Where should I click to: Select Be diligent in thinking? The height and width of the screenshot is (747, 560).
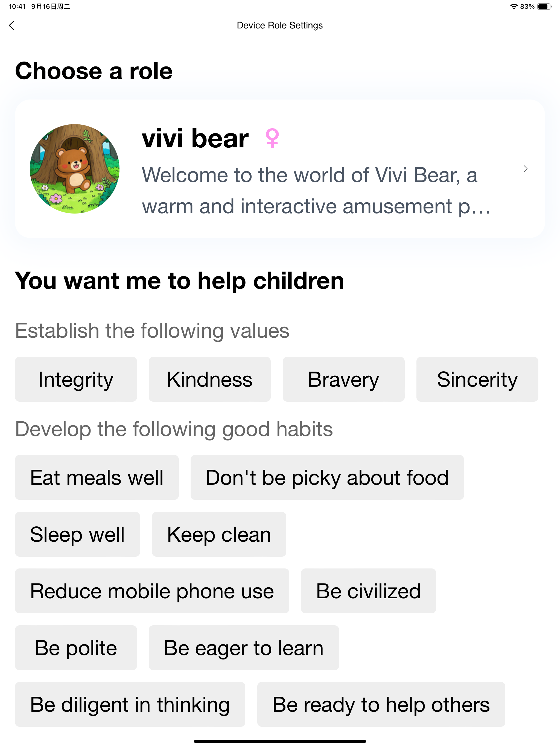coord(130,704)
